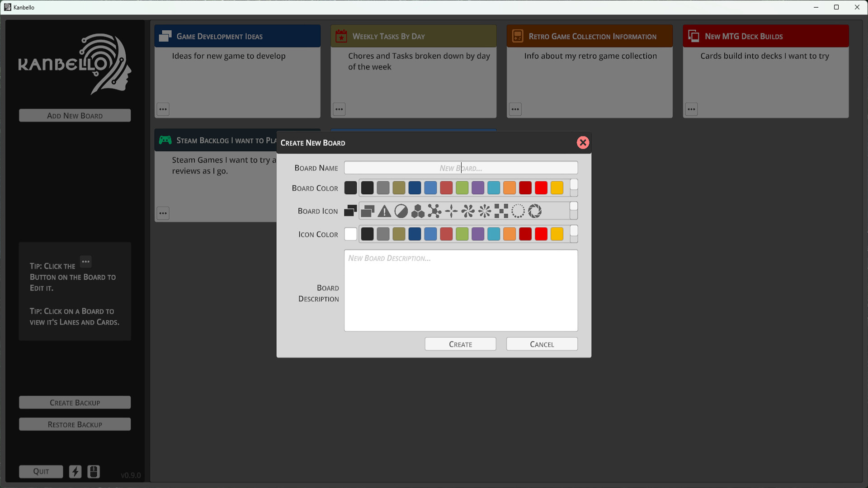Image resolution: width=868 pixels, height=488 pixels.
Task: Select the dotted circle board icon
Action: click(519, 211)
